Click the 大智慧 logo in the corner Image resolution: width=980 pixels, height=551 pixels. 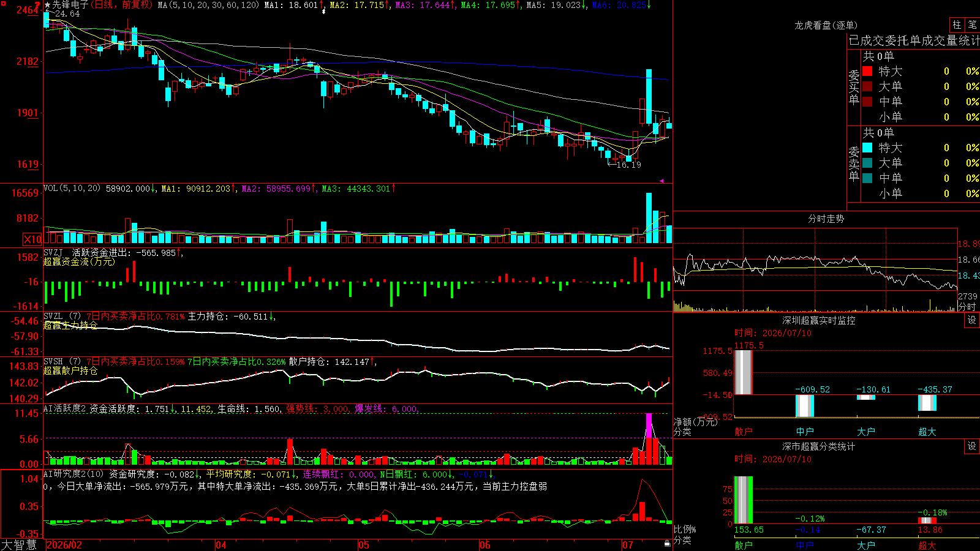(19, 545)
